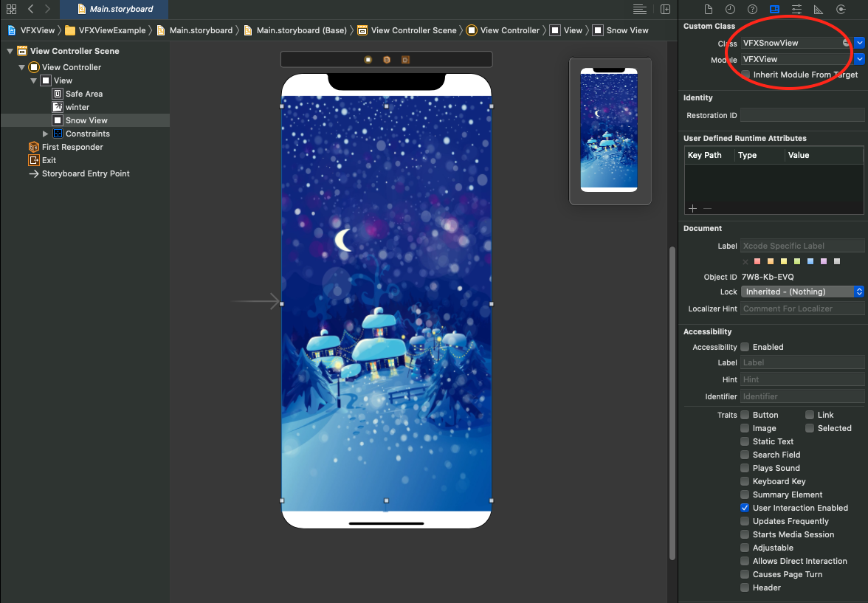The height and width of the screenshot is (603, 868).
Task: Click View Controller icon in scene dock
Action: point(368,60)
